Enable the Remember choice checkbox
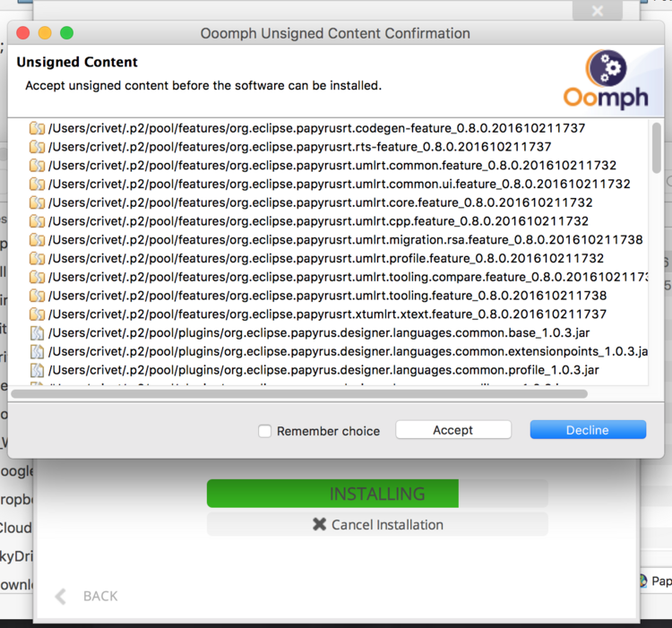 tap(264, 431)
